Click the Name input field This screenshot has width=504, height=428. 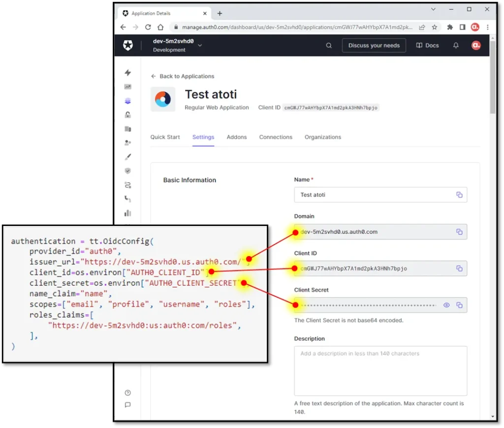[x=380, y=195]
